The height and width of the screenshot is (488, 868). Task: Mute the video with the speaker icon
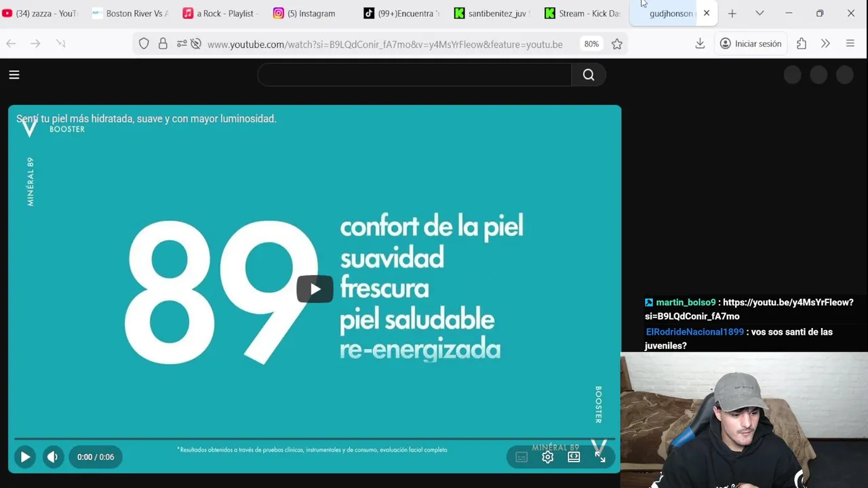click(x=53, y=457)
